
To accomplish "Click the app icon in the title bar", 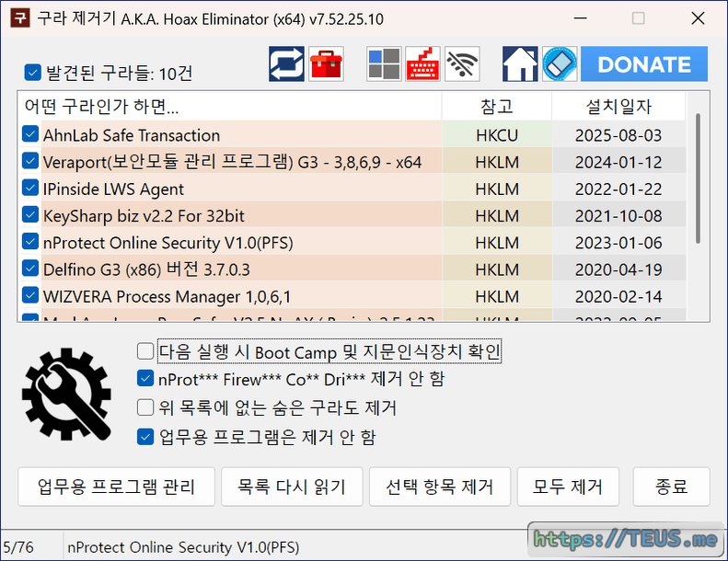I will click(x=20, y=18).
